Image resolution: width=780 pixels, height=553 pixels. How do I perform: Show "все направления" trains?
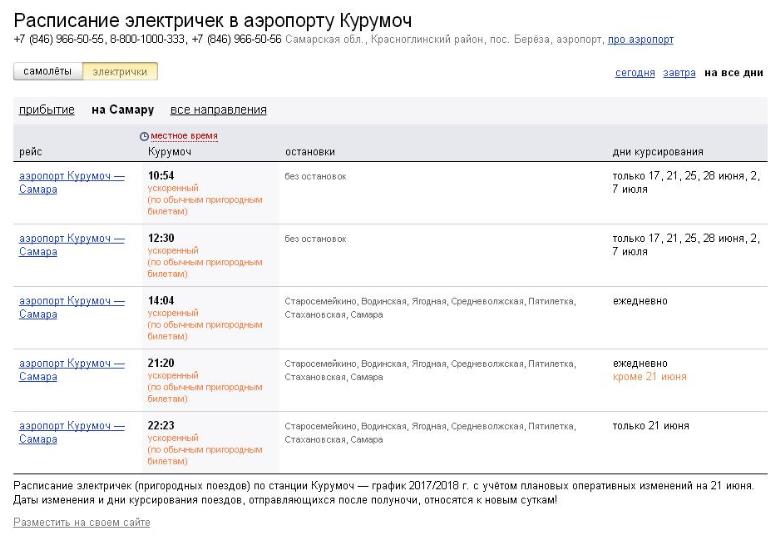click(x=218, y=110)
